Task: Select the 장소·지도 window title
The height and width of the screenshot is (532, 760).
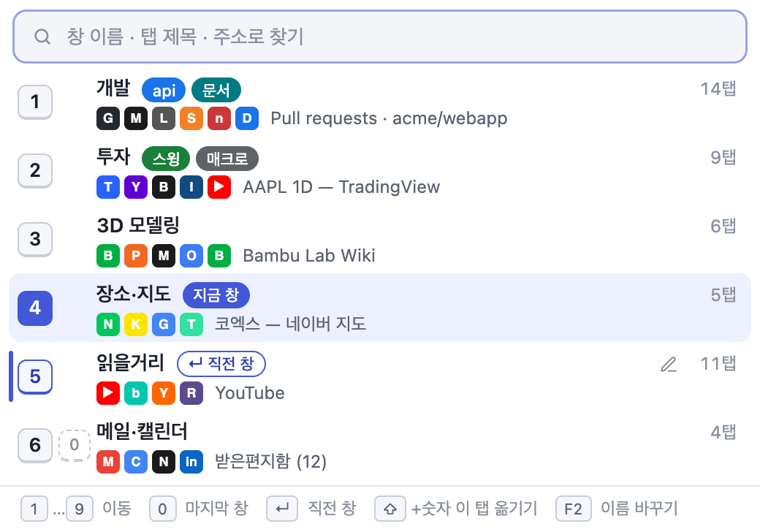Action: [134, 294]
